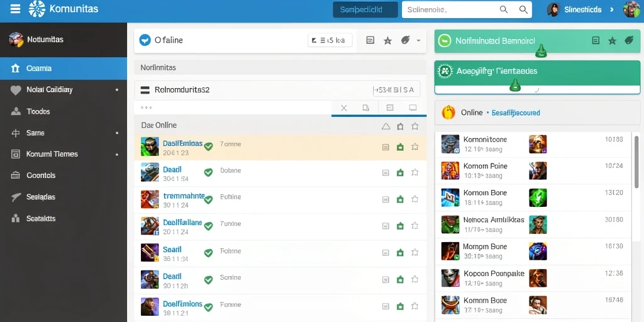Click the Sempedidd button in header
This screenshot has width=644, height=322.
pos(365,9)
